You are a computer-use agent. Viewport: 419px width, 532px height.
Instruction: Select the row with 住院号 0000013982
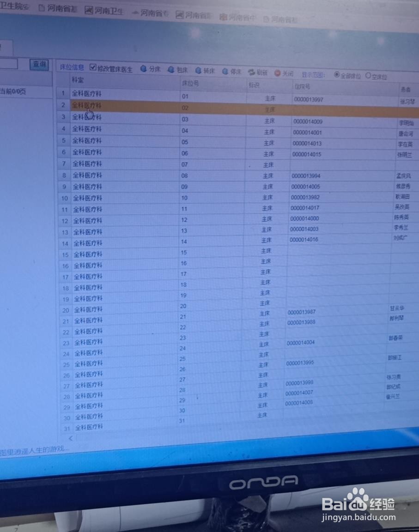point(237,198)
